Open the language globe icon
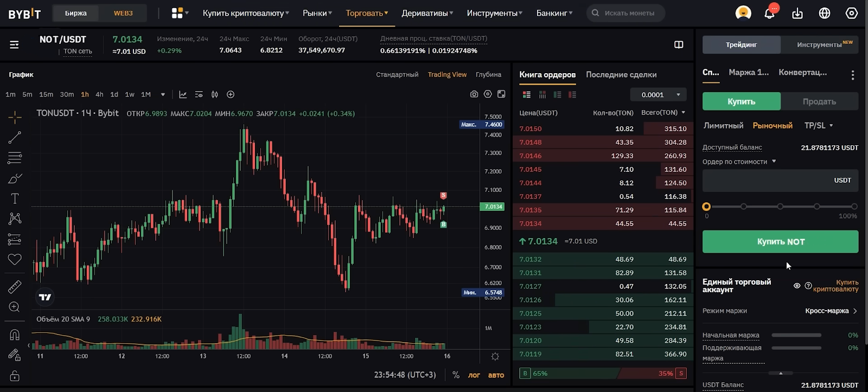Image resolution: width=868 pixels, height=392 pixels. coord(825,13)
